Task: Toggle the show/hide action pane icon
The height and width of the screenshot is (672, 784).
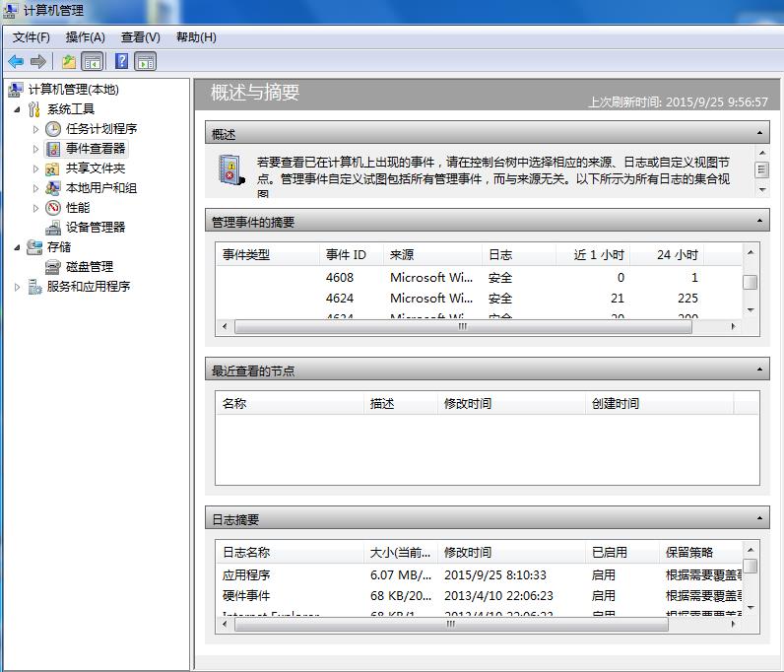Action: (146, 62)
